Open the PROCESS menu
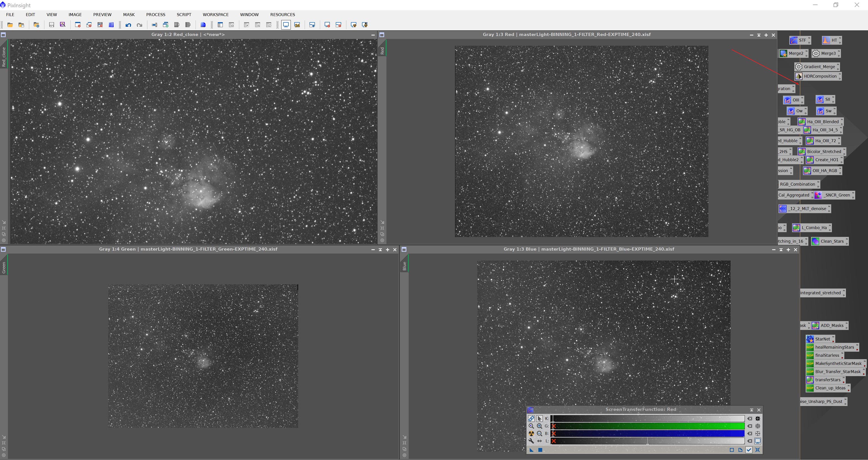 (x=156, y=14)
